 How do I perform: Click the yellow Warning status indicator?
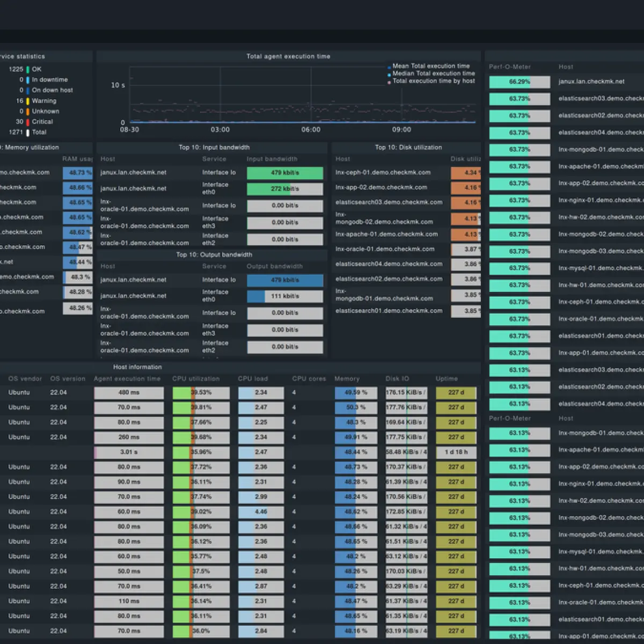click(28, 101)
